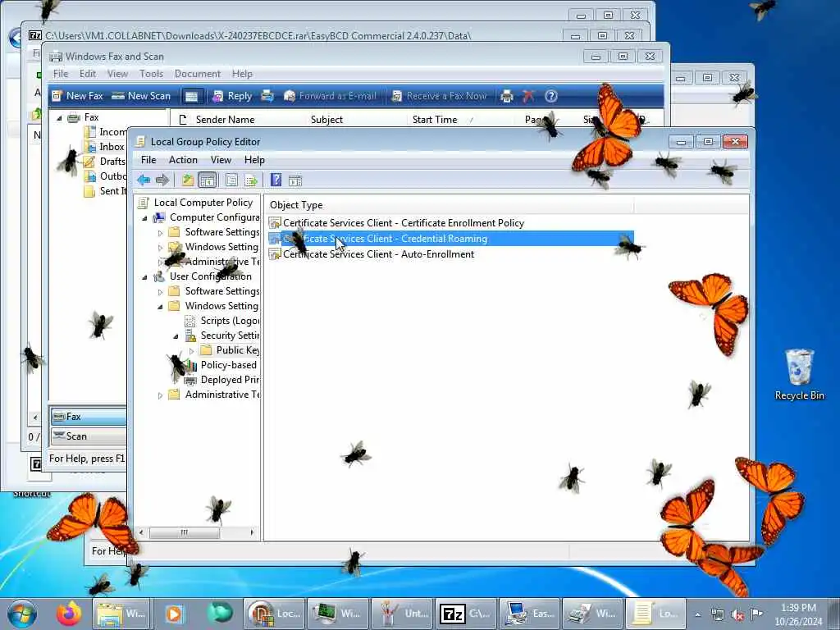
Task: Click the Object Type column header
Action: pos(449,205)
